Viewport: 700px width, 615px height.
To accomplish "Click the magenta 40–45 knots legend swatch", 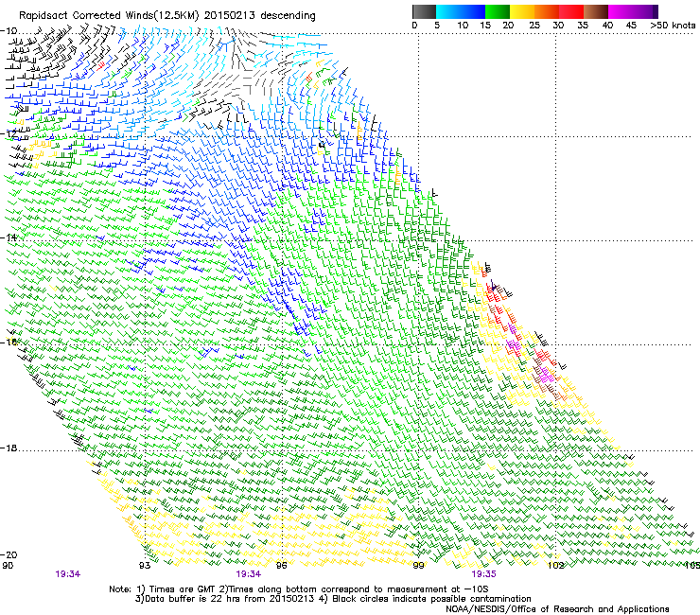I will [621, 11].
